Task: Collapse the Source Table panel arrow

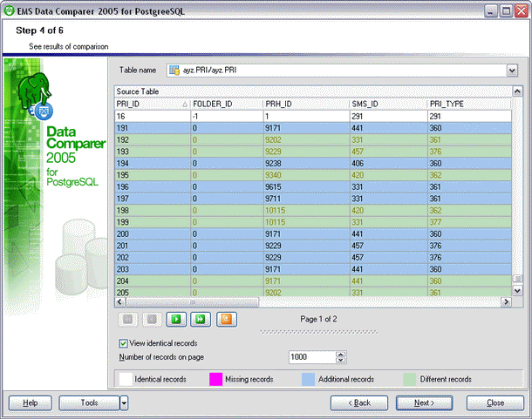Action: click(x=517, y=91)
